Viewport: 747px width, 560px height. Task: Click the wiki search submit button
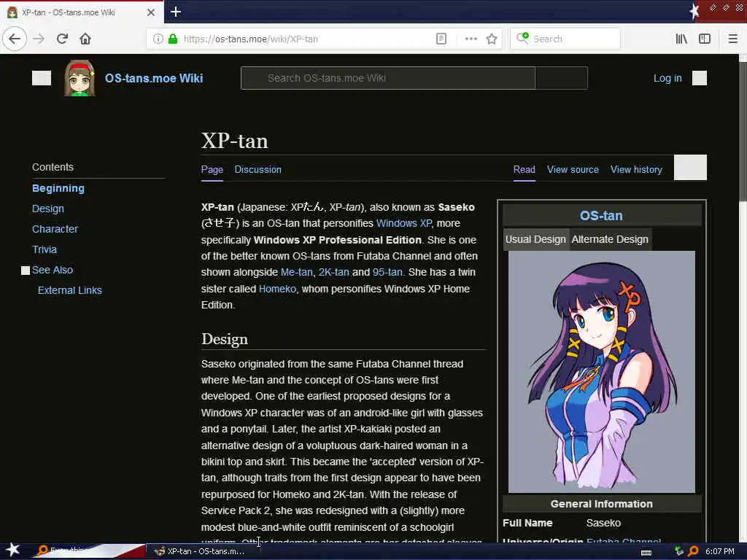click(x=561, y=78)
